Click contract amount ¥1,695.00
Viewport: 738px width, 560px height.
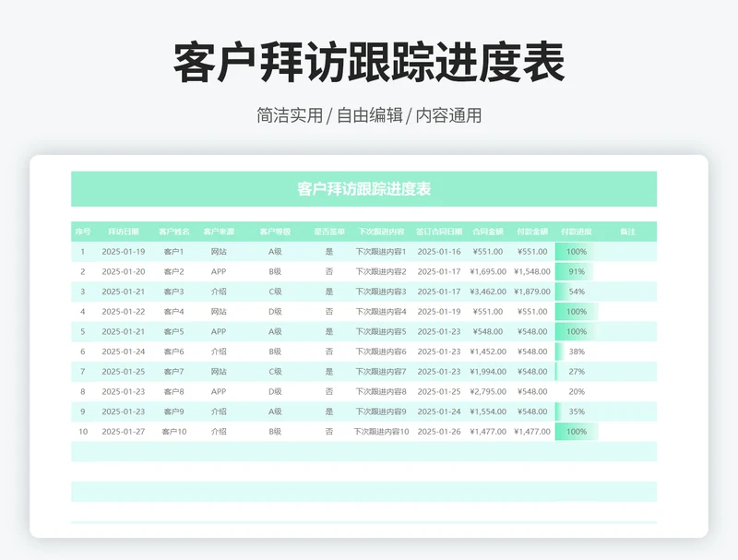coord(488,271)
